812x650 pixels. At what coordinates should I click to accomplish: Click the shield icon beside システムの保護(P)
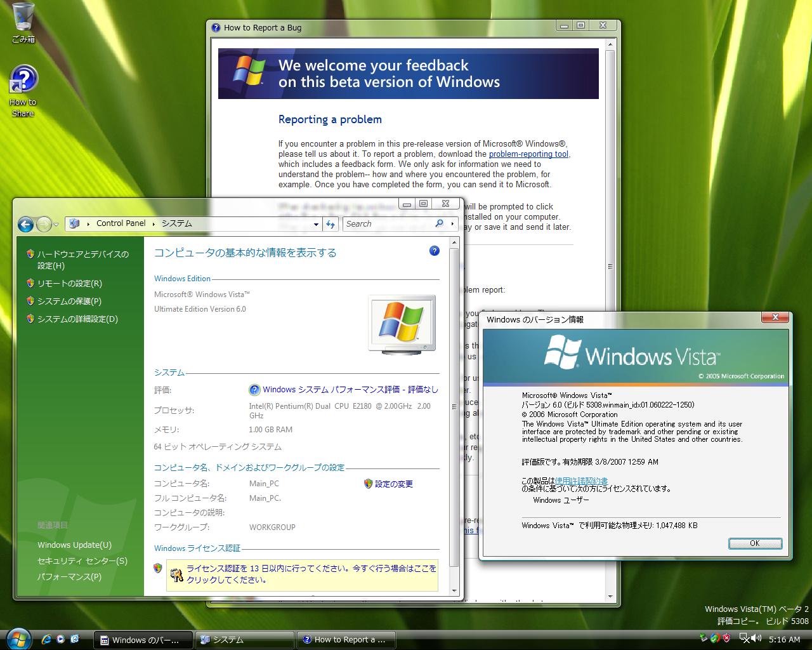click(x=30, y=301)
